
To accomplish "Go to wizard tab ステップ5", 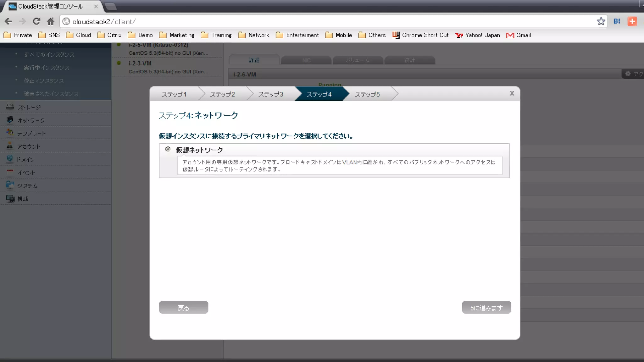I will [367, 94].
